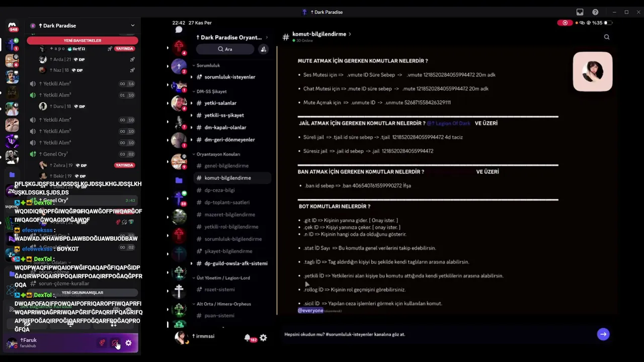This screenshot has width=644, height=362.
Task: Toggle the microphone mute icon for Faruk
Action: tap(102, 343)
